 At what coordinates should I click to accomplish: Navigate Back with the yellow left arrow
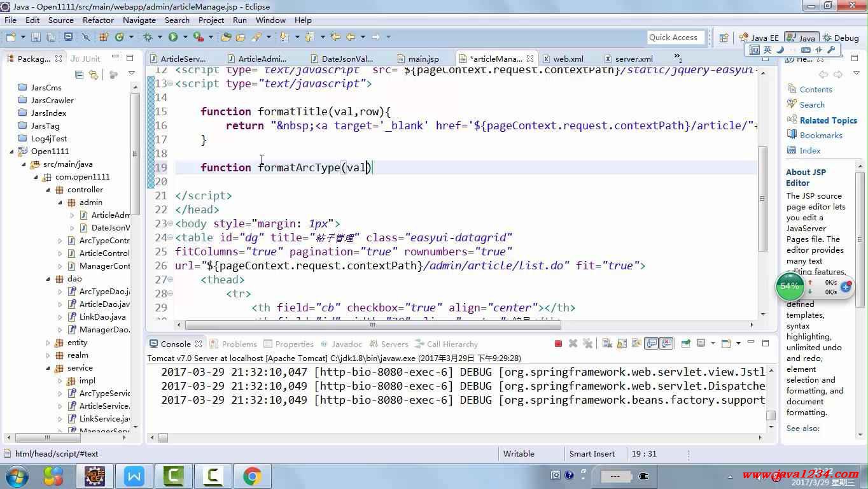coord(350,38)
